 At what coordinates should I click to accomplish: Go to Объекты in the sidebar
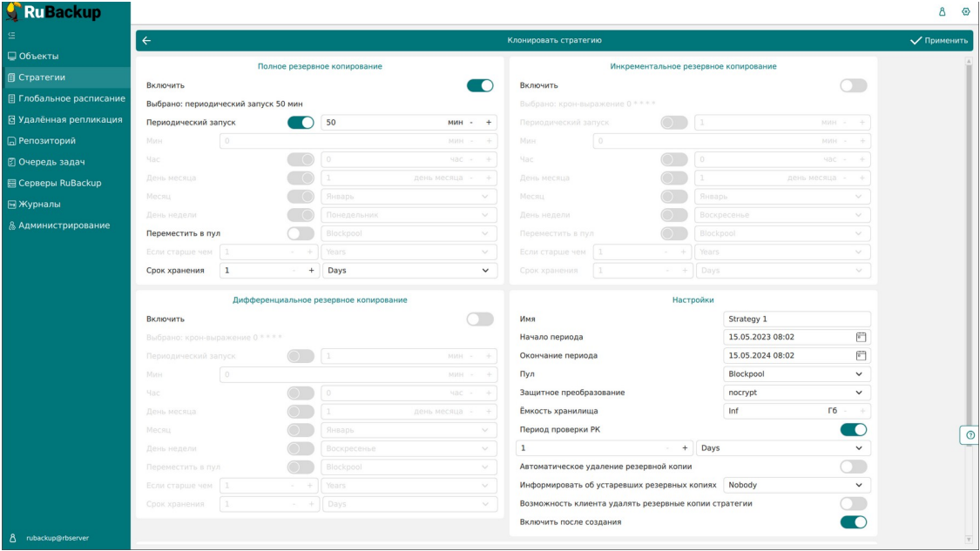(38, 57)
